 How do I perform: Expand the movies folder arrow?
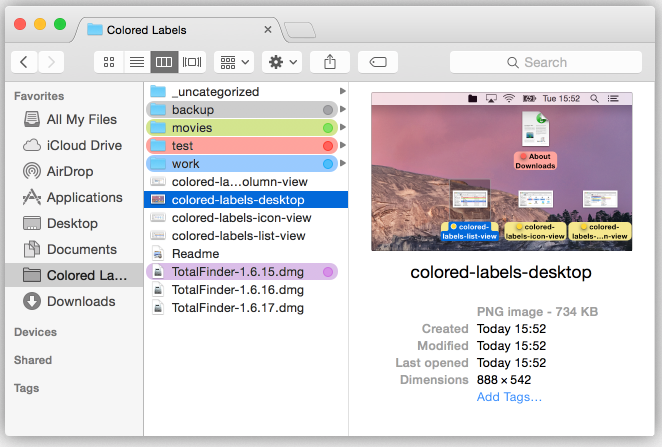pos(342,127)
